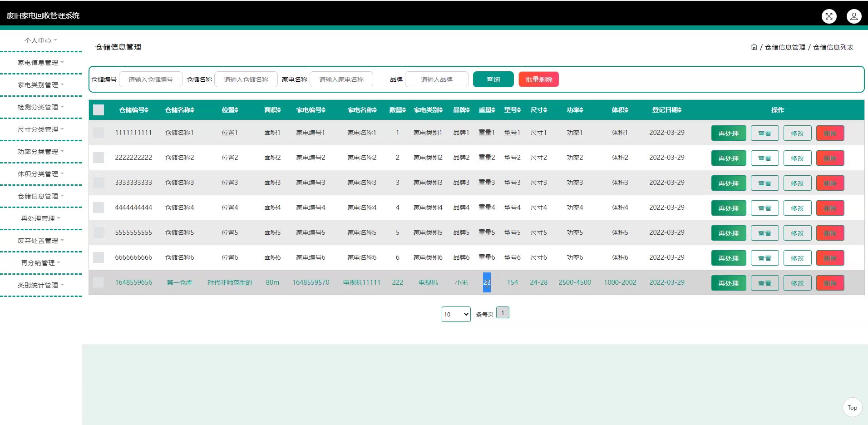Click the 仓储编号 search input field
Screen dimensions: 868x425
(151, 79)
